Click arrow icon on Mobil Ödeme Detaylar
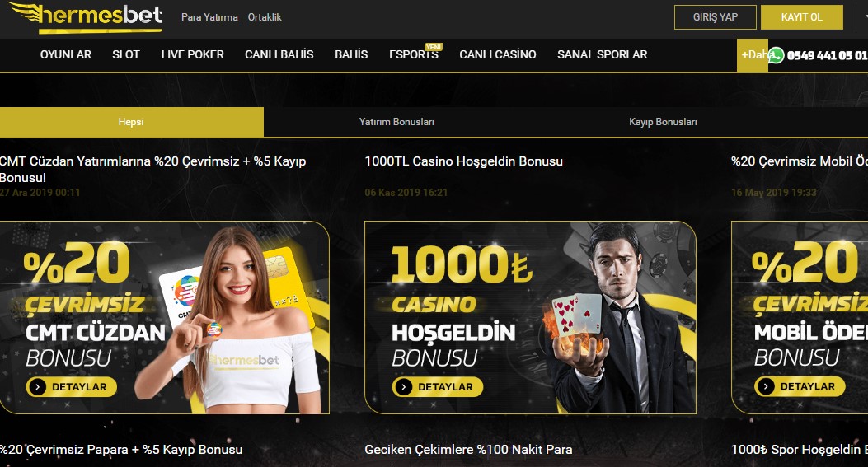868x467 pixels. [x=766, y=387]
